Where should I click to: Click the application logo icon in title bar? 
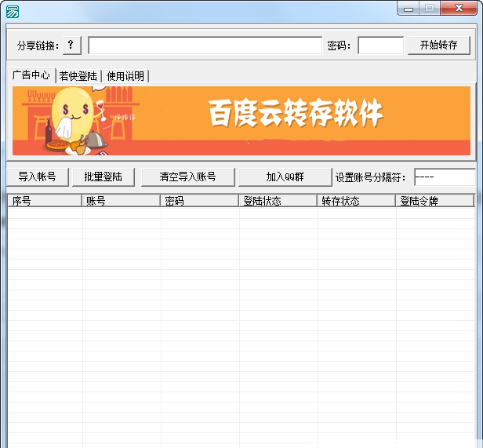click(13, 12)
